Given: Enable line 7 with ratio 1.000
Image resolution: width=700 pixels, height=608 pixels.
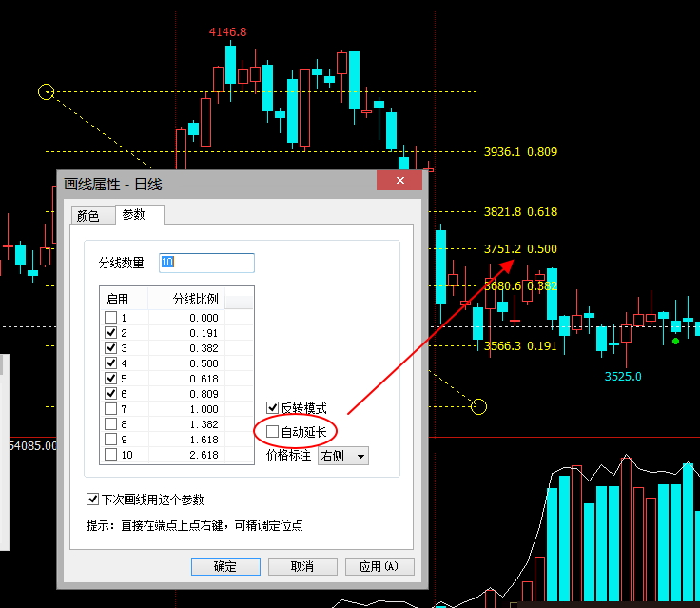Looking at the screenshot, I should [111, 409].
